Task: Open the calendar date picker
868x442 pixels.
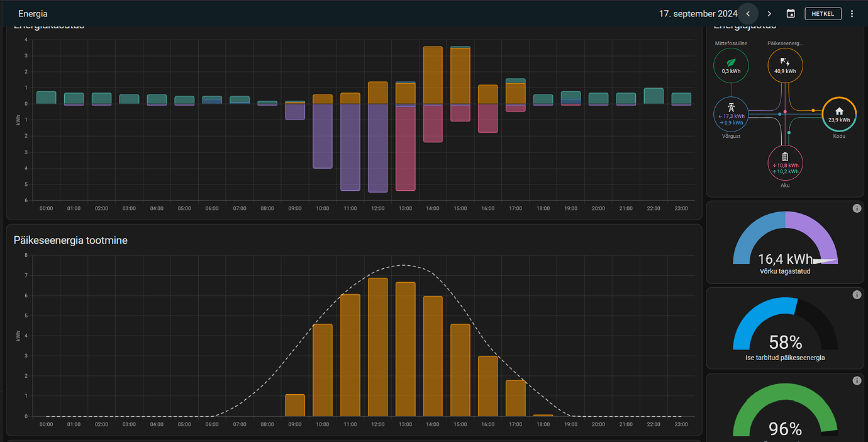Action: point(790,13)
